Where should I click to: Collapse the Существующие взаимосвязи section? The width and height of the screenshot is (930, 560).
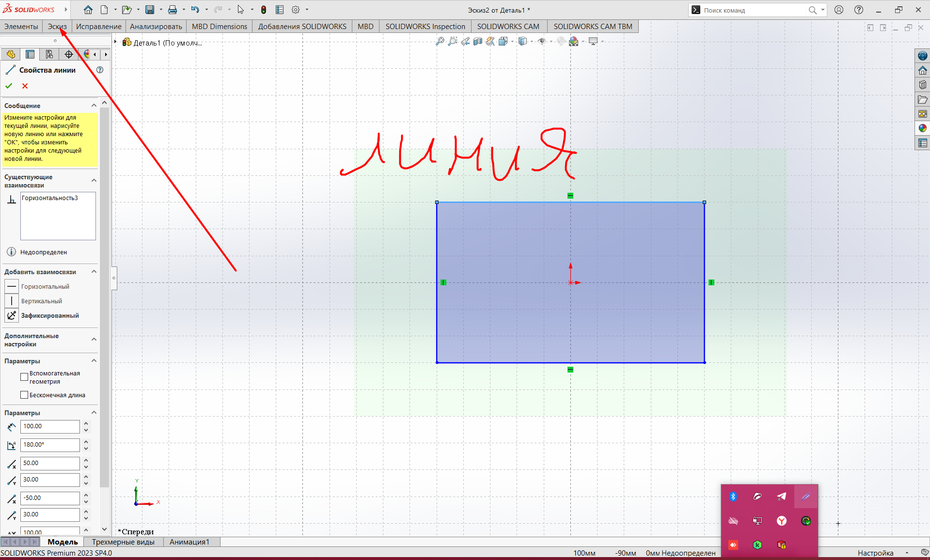click(94, 180)
